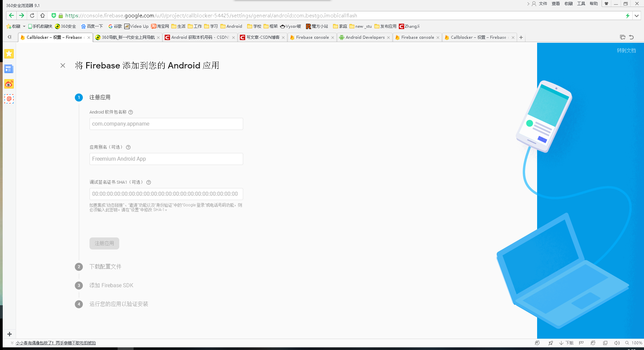Switch to 写文章-CSDN博客 tab
Viewport: 644px width, 350px height.
tap(263, 37)
